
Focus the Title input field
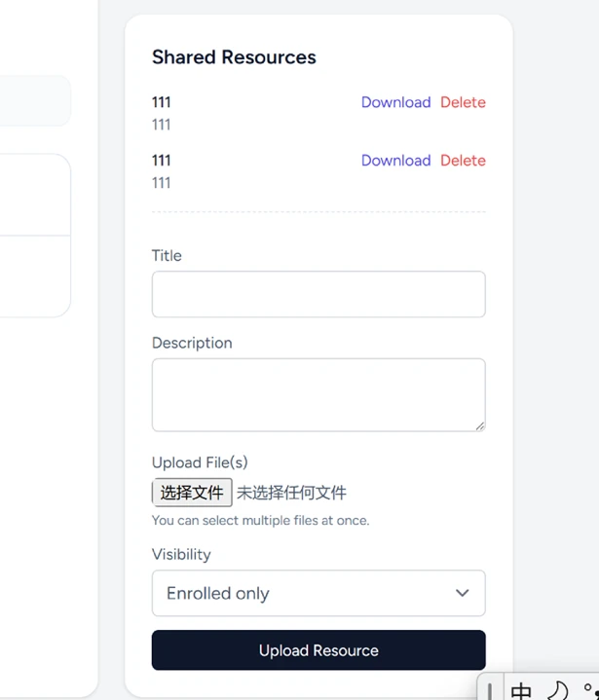coord(318,294)
